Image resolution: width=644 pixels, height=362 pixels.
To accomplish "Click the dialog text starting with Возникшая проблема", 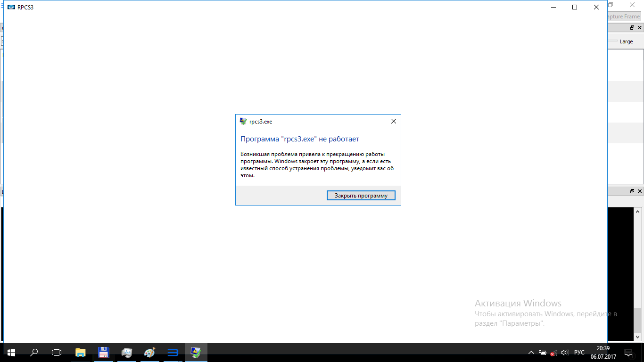I will tap(317, 165).
